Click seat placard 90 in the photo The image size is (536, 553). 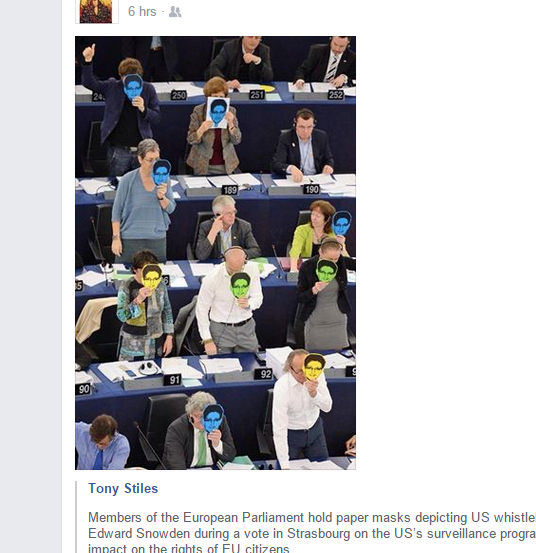[x=83, y=389]
